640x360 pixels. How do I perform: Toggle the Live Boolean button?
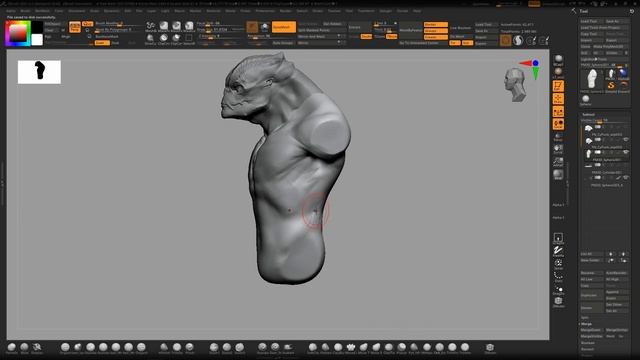(461, 28)
